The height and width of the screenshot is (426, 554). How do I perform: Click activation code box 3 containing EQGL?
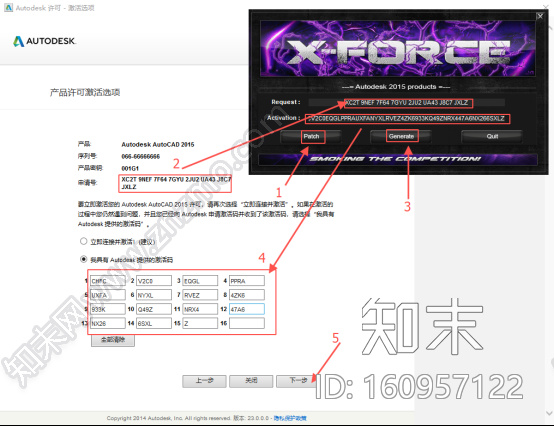click(200, 281)
